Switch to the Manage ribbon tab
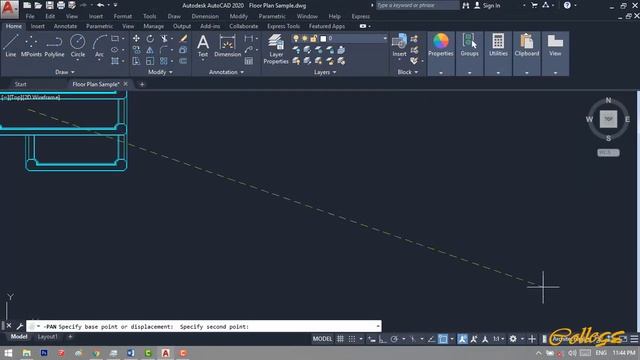 pyautogui.click(x=153, y=26)
